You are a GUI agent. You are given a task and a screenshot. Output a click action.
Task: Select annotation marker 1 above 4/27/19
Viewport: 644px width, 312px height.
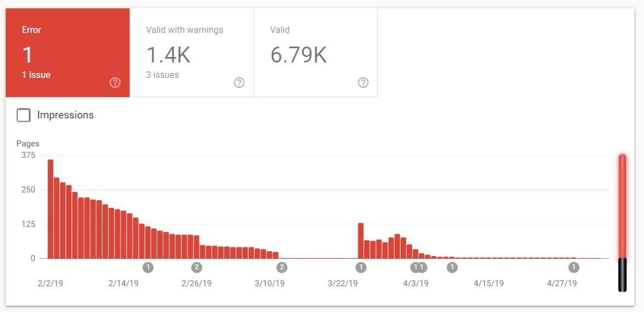click(x=573, y=268)
